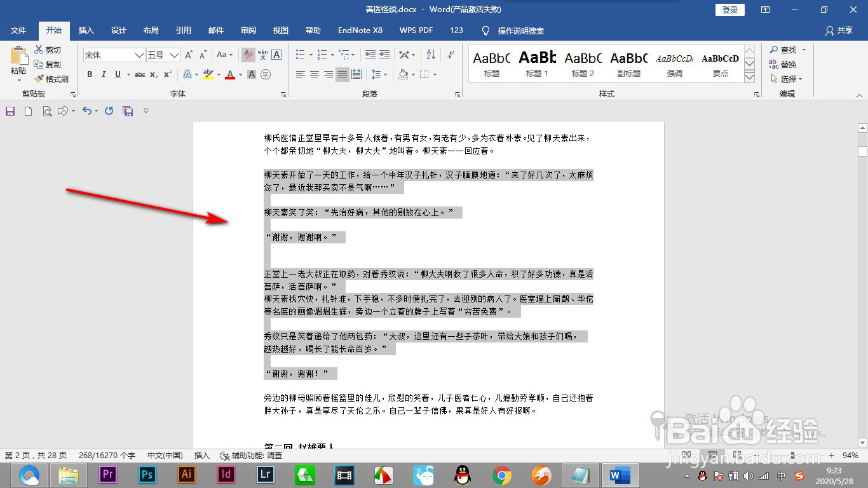Apply superscript formatting
The height and width of the screenshot is (488, 868).
point(166,74)
